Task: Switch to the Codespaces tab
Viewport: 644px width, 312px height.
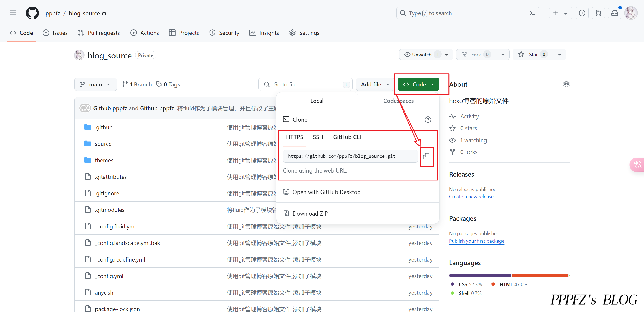Action: click(x=398, y=101)
